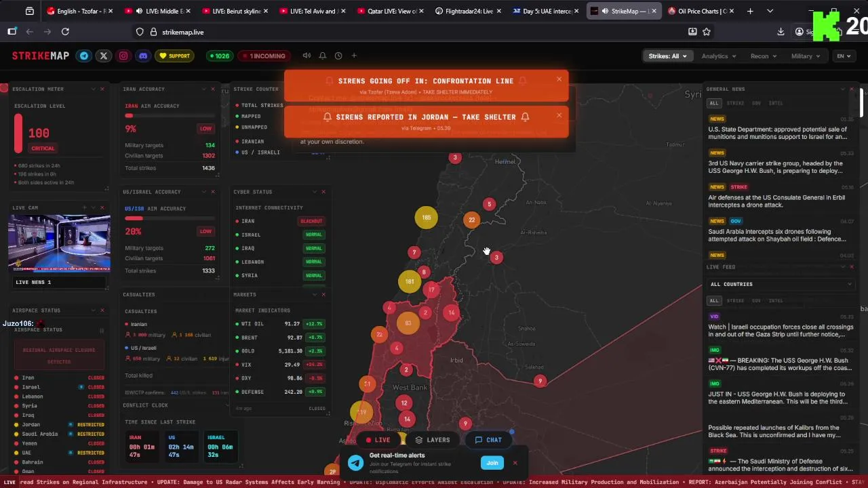This screenshot has height=488, width=868.
Task: Open the Analytics dropdown menu
Action: coord(718,56)
